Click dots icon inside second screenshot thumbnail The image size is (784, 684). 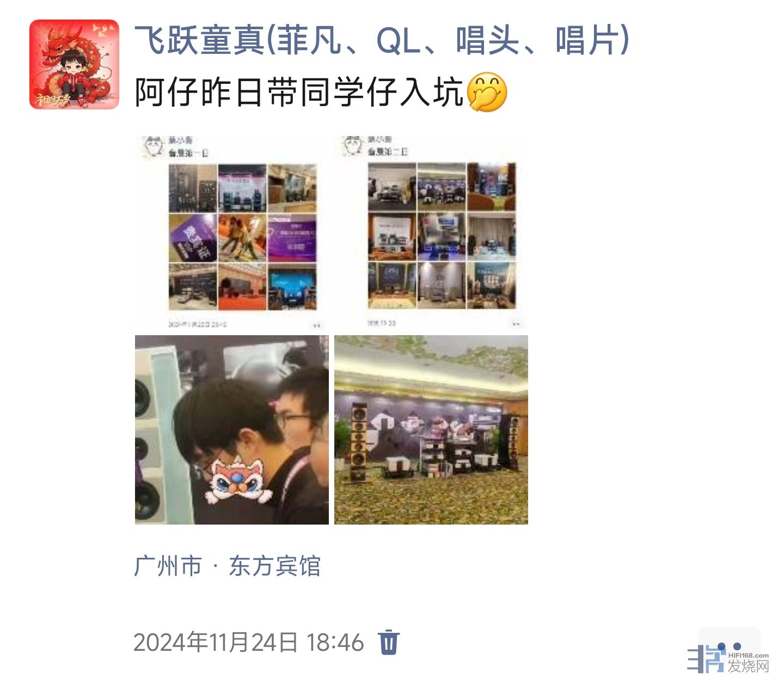click(516, 324)
